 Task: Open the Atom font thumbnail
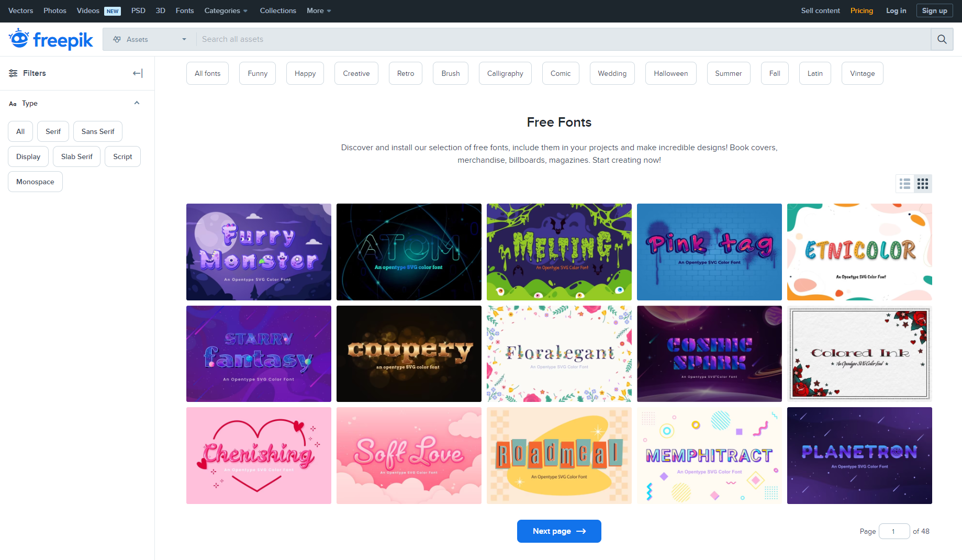click(409, 252)
